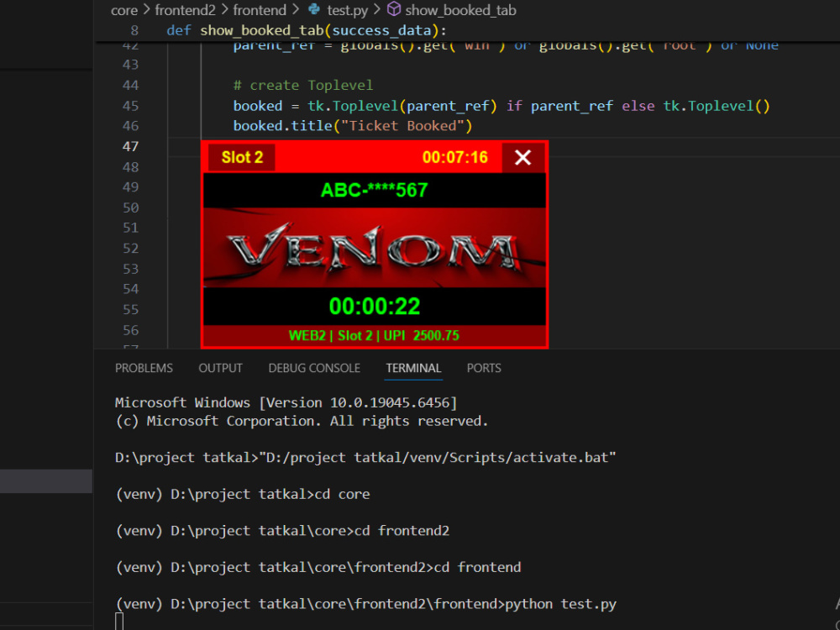The width and height of the screenshot is (840, 630).
Task: Click the '# create Toplevel' comment line
Action: tap(303, 85)
